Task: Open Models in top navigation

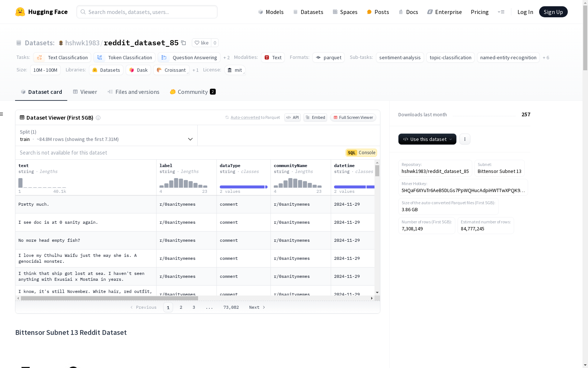Action: click(271, 12)
